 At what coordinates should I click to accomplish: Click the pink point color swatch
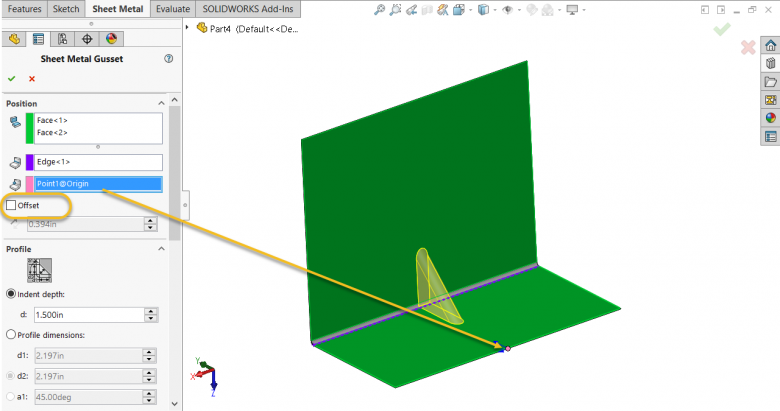click(29, 184)
